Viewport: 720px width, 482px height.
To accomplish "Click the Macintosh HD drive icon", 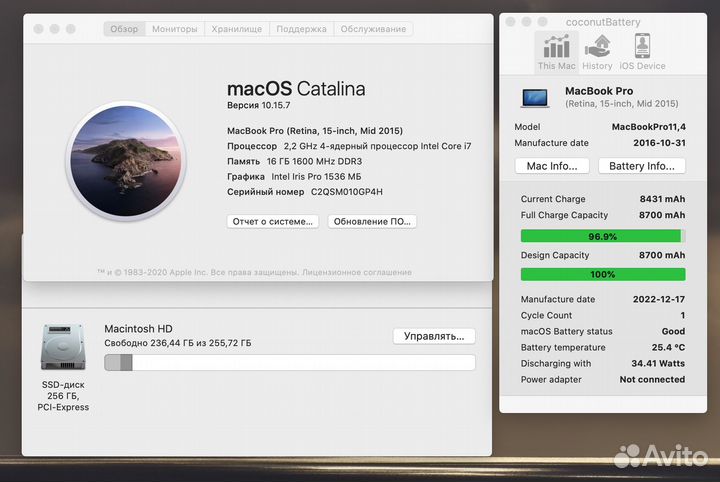I will point(63,347).
